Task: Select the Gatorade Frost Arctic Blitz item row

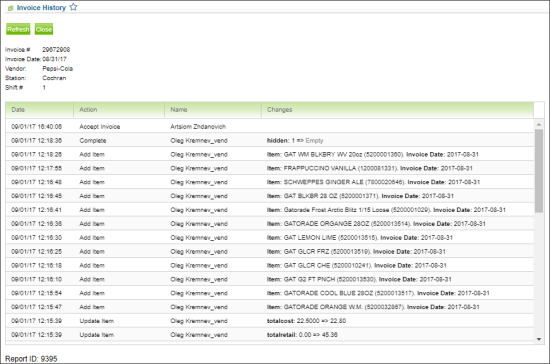Action: click(x=269, y=210)
